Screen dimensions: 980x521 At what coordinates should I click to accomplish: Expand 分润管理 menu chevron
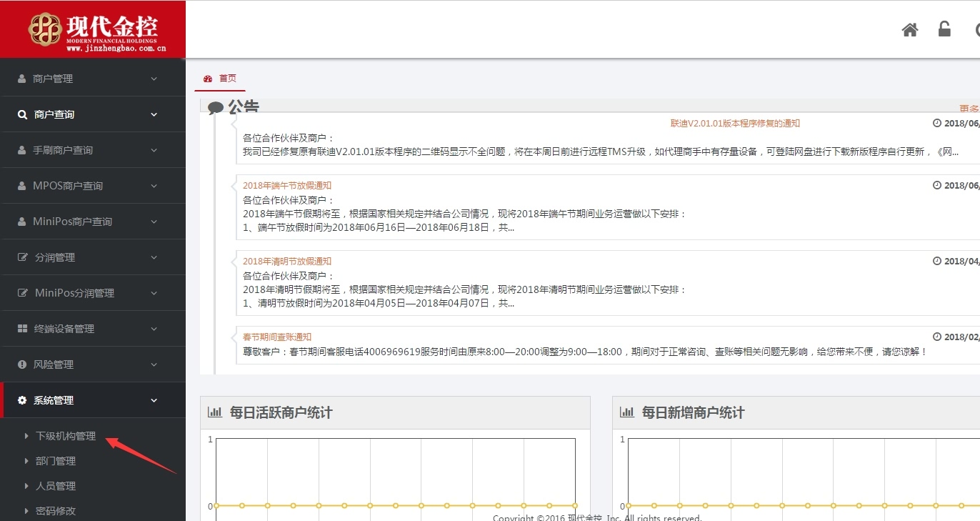click(154, 257)
